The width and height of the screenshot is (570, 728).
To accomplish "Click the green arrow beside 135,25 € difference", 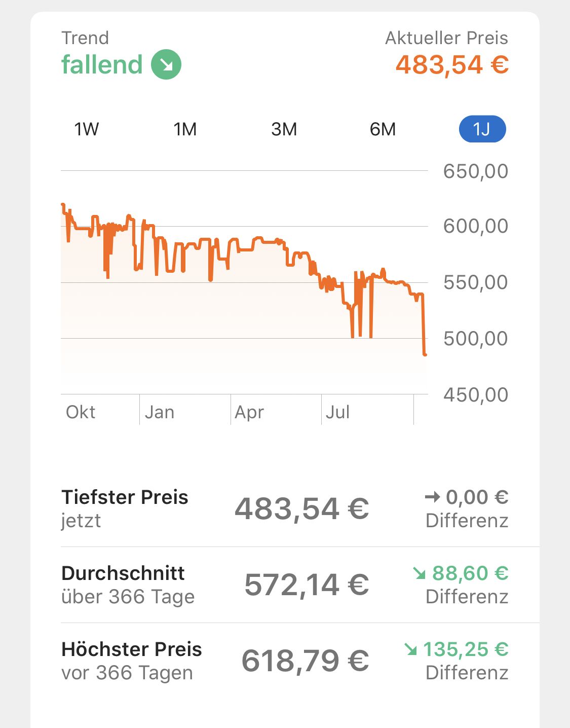I will point(410,649).
